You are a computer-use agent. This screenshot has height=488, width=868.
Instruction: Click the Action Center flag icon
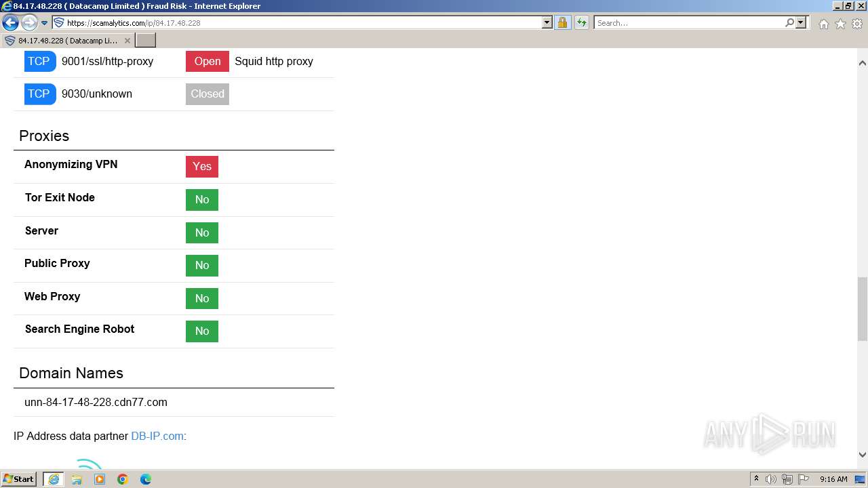[804, 479]
